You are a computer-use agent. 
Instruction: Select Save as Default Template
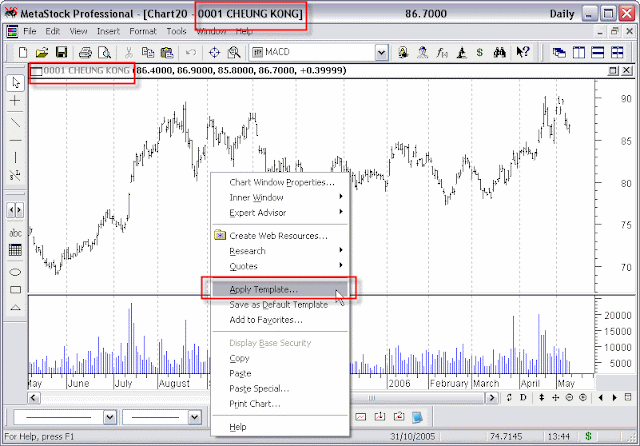pyautogui.click(x=280, y=305)
